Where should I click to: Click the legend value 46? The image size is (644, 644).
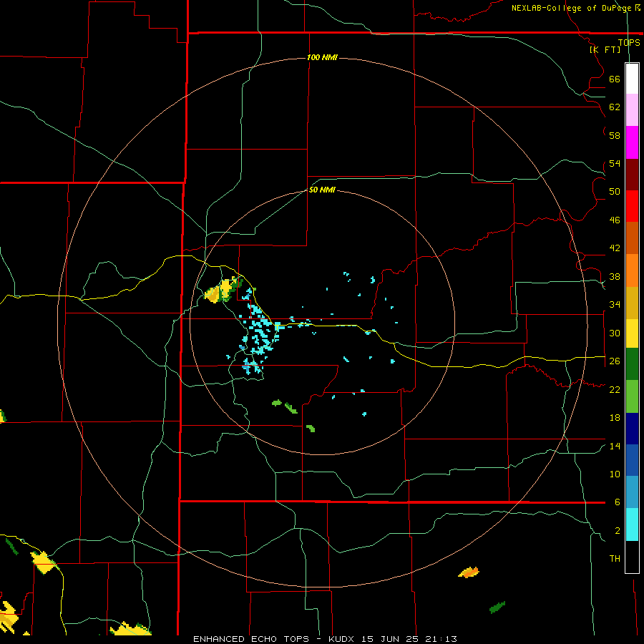click(x=615, y=220)
